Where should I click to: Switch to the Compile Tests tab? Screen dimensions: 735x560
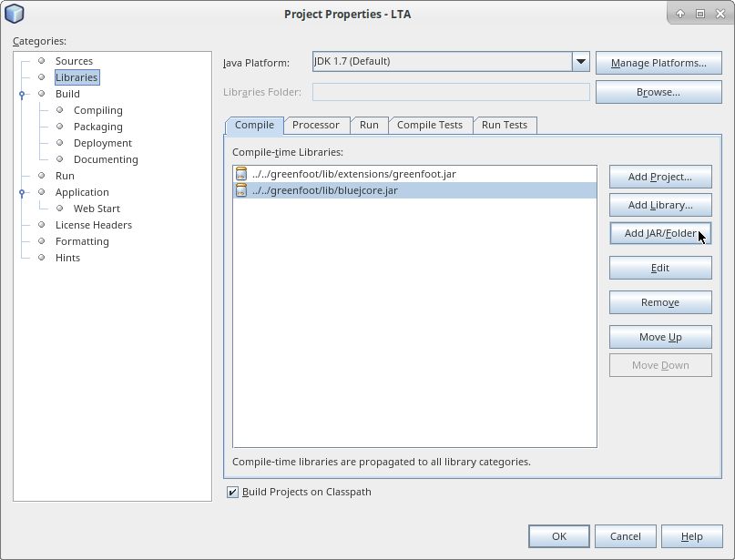tap(429, 125)
